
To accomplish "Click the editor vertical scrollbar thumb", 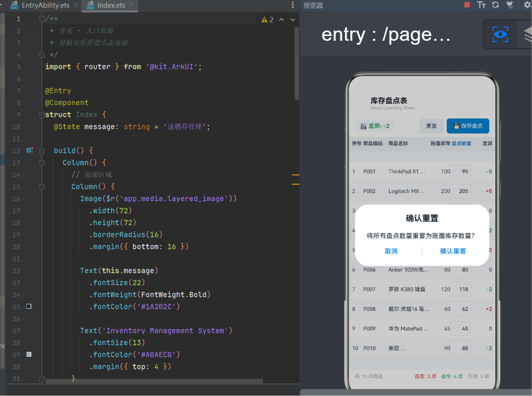I will [296, 63].
